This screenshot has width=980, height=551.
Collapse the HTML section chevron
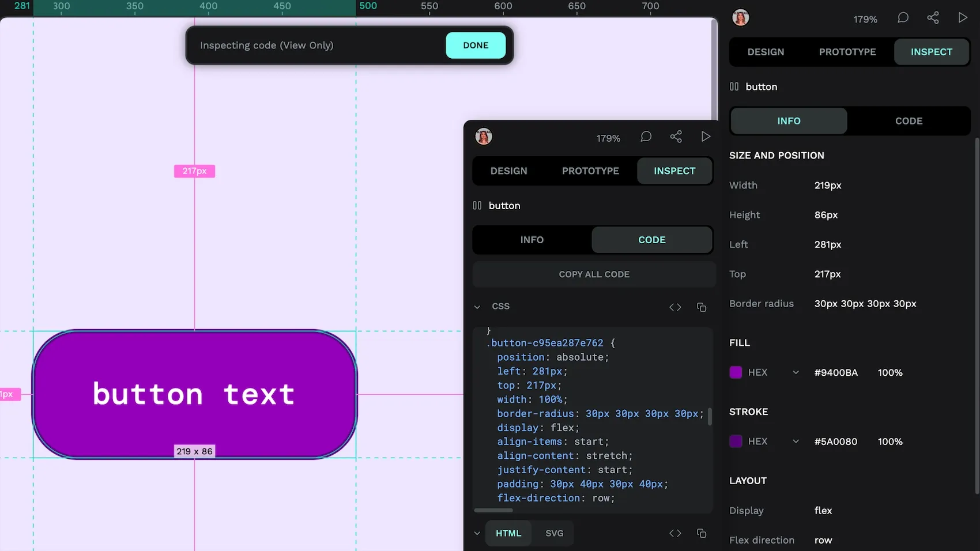tap(477, 533)
